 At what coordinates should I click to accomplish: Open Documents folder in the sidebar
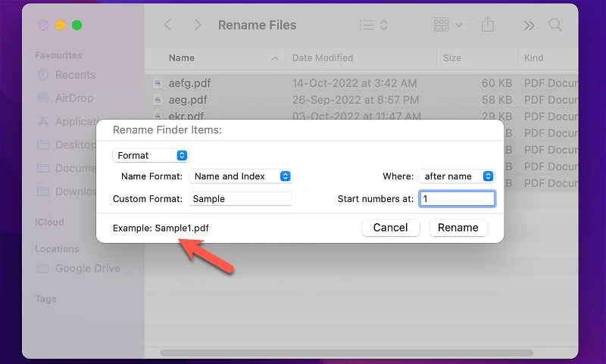67,168
